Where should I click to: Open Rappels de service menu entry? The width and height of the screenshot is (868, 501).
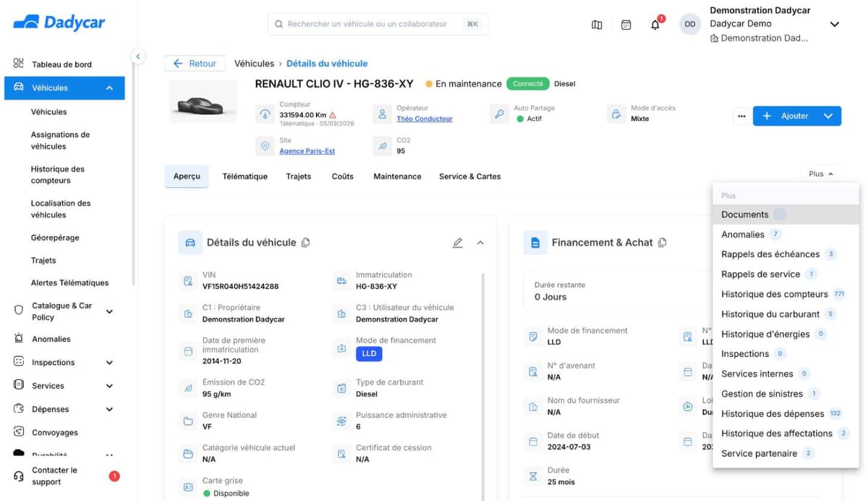[x=786, y=274]
